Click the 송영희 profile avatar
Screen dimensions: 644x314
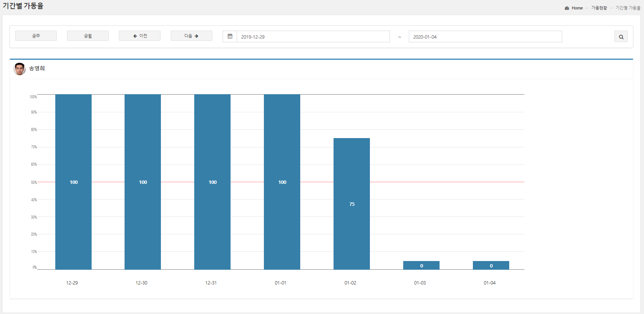[x=20, y=69]
